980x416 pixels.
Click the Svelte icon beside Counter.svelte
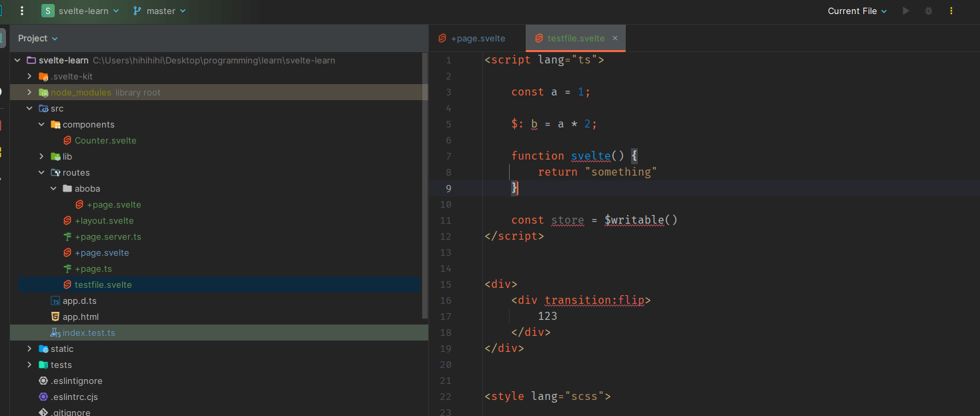[67, 140]
